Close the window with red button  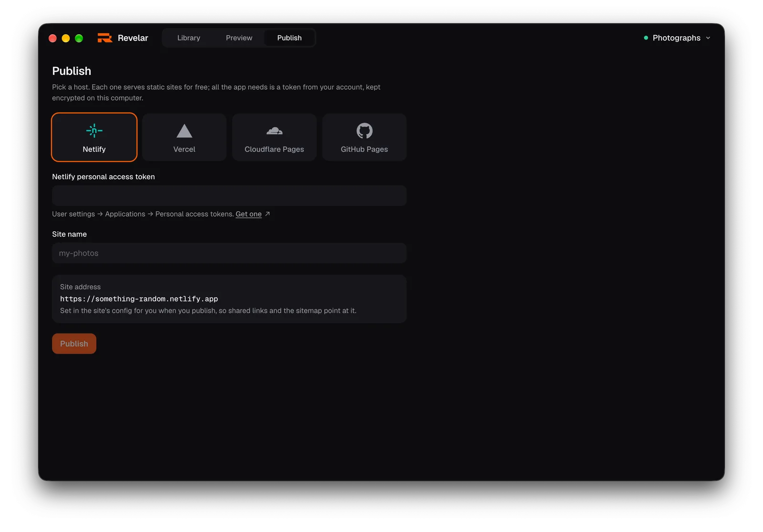[x=52, y=38]
